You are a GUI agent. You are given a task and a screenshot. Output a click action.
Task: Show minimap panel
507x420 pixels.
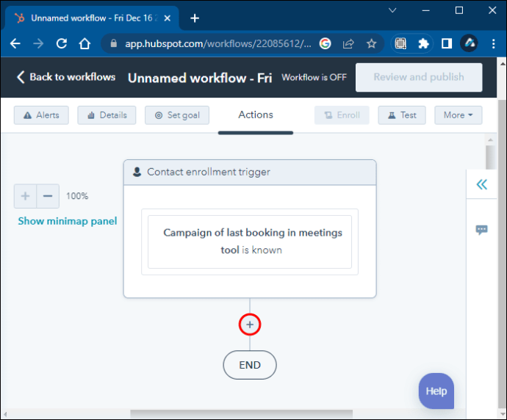pos(68,221)
